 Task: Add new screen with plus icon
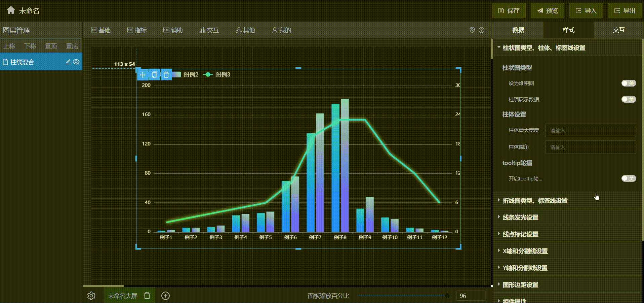point(165,296)
